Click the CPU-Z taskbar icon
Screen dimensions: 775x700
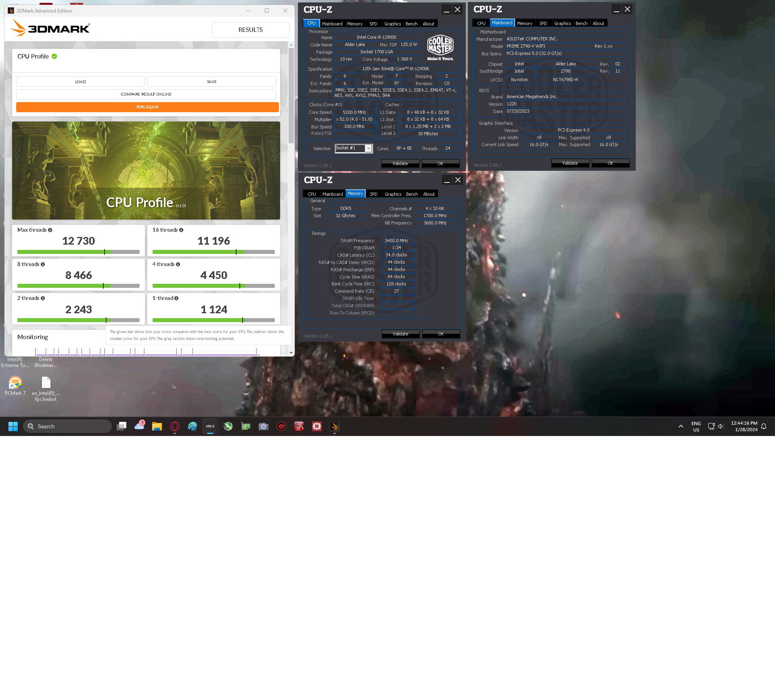tap(210, 426)
